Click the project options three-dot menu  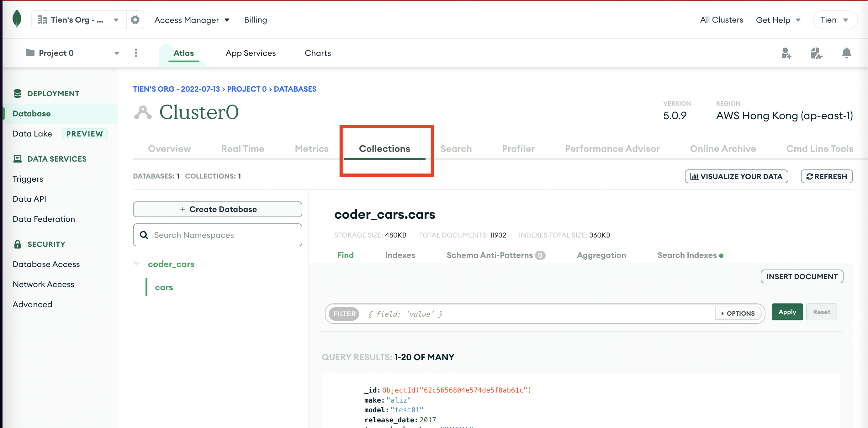[x=136, y=53]
